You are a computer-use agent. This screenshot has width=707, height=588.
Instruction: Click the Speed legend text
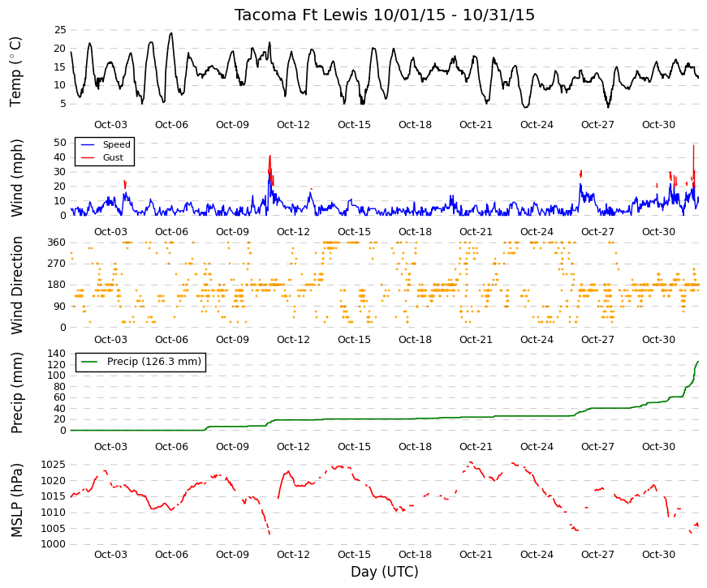coord(117,144)
